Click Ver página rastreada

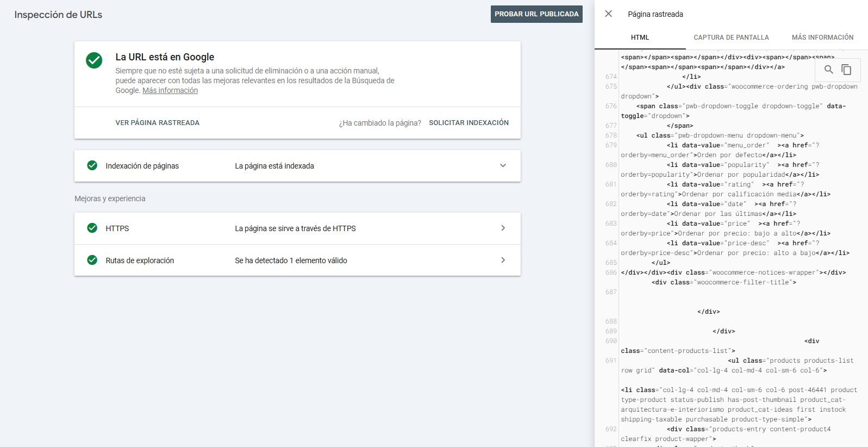(x=157, y=123)
